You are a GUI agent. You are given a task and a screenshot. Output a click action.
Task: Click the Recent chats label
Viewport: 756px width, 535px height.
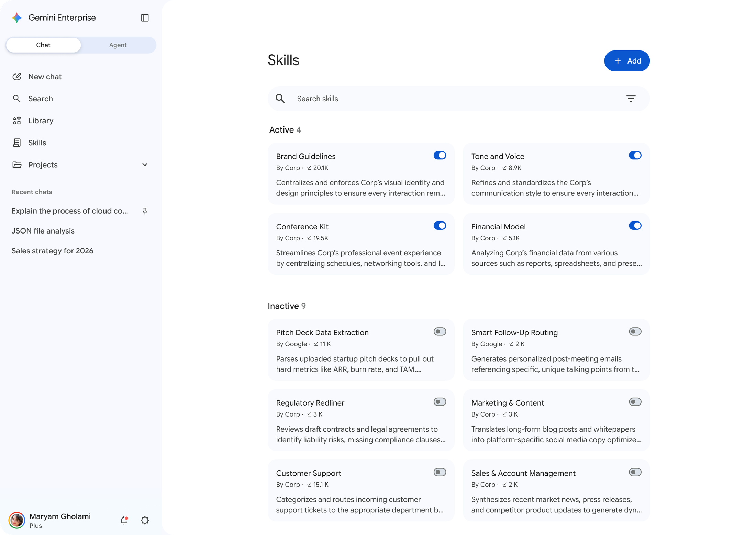tap(32, 192)
